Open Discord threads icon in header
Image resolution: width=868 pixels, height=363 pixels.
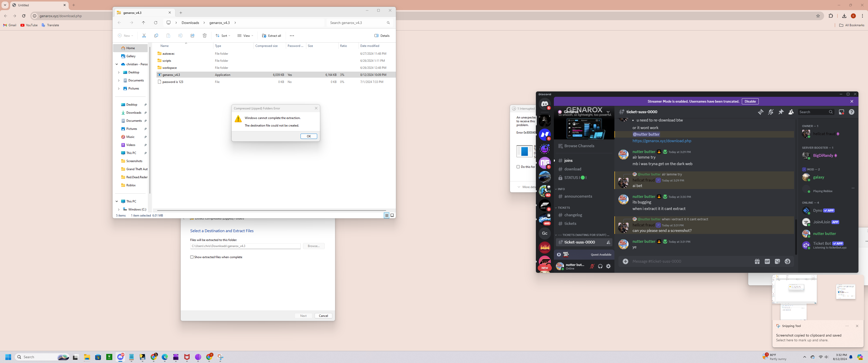(x=761, y=112)
